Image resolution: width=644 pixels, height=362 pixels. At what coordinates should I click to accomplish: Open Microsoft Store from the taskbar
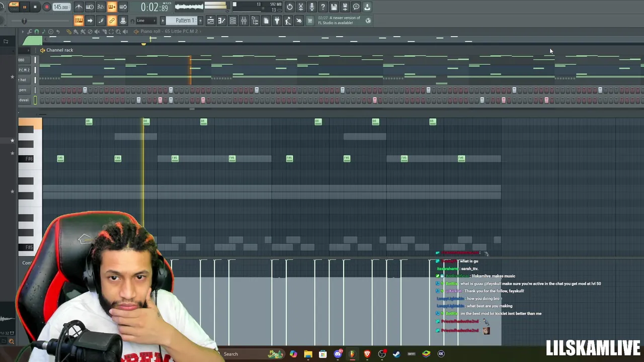coord(323,354)
